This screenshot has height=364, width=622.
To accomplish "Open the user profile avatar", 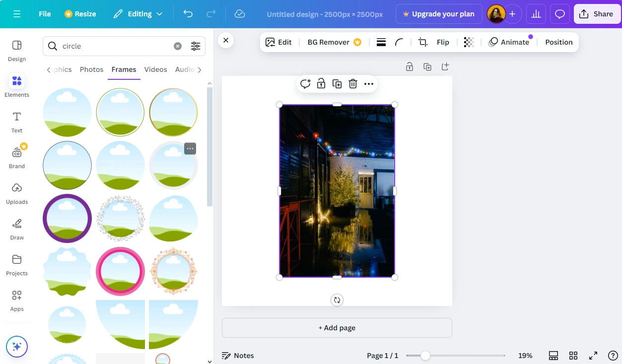I will 496,14.
